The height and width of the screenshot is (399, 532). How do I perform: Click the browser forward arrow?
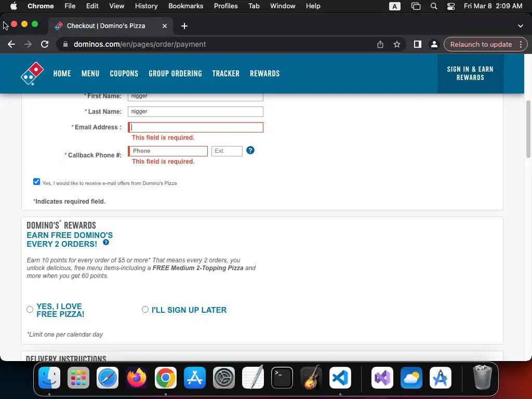pos(28,45)
